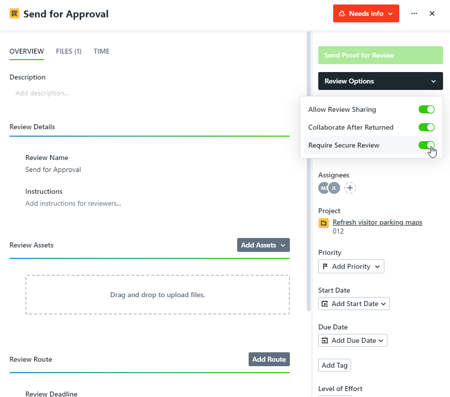Click the flag icon in Add Priority
This screenshot has height=397, width=450.
[x=325, y=266]
